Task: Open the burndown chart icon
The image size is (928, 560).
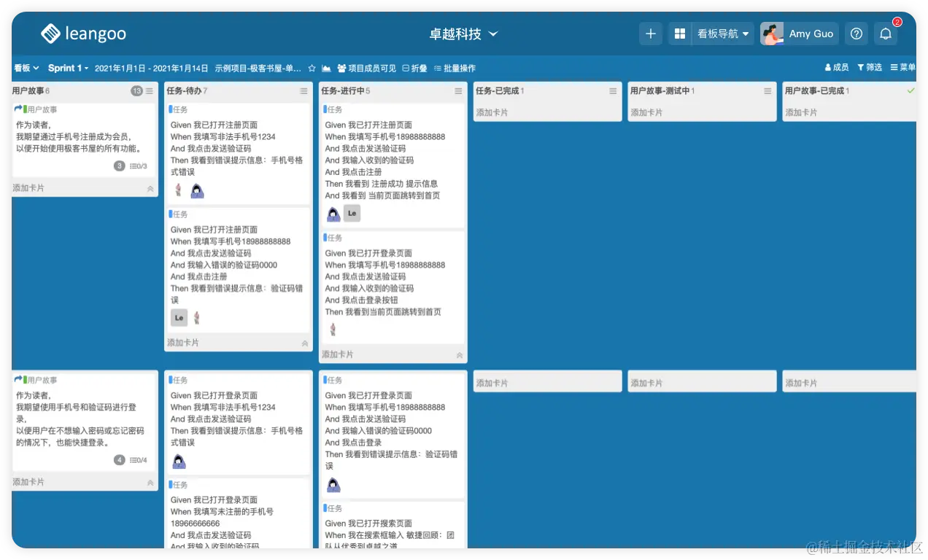Action: coord(326,68)
